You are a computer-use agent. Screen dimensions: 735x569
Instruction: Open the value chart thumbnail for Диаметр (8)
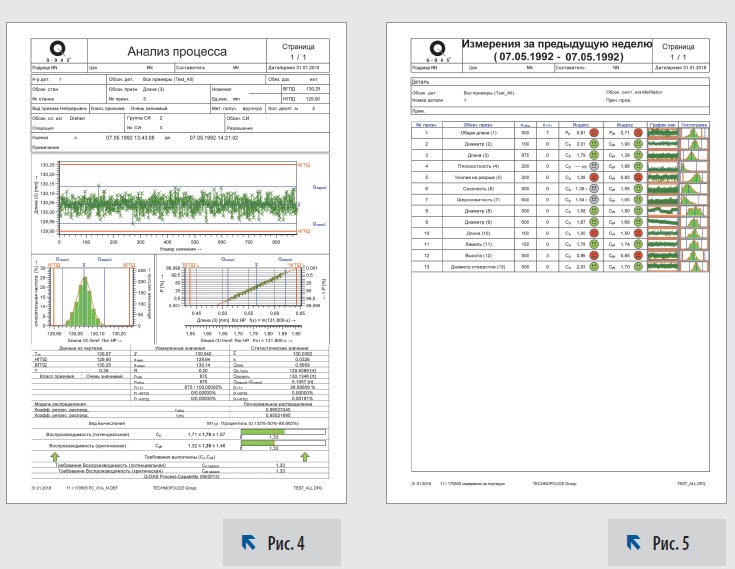(662, 210)
